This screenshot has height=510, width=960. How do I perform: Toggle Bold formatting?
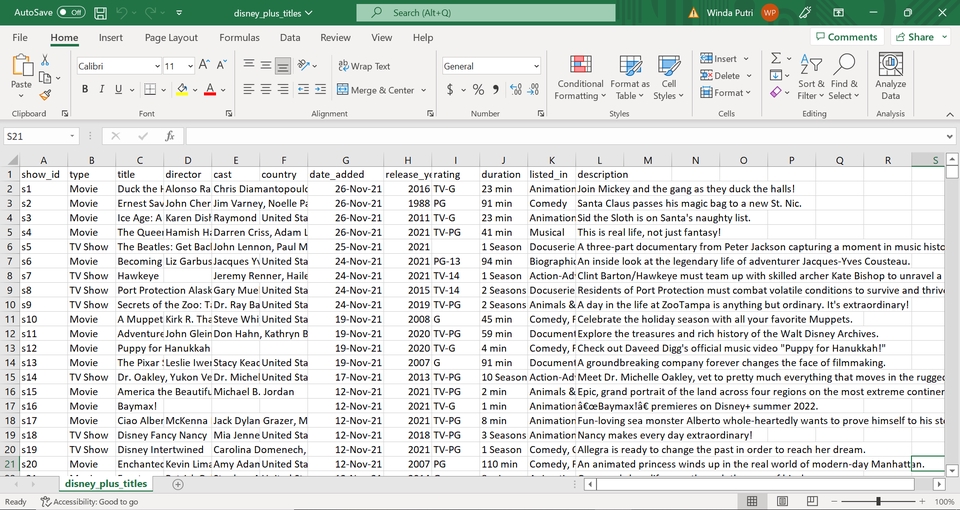tap(86, 90)
